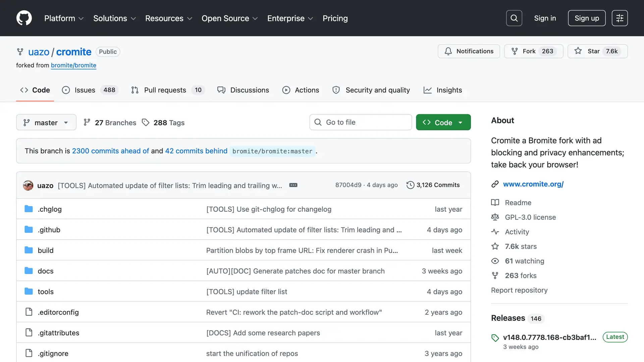
Task: Click the Readme book icon
Action: coord(495,202)
